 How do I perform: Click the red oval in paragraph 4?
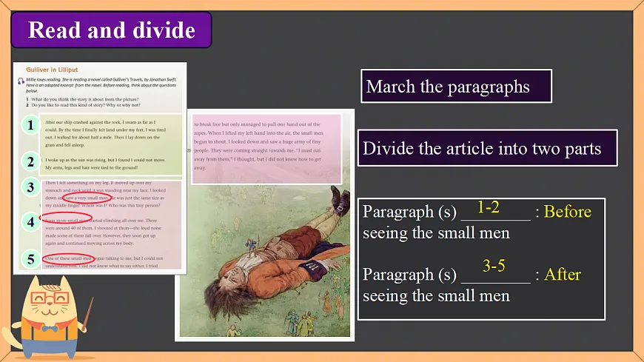[68, 218]
